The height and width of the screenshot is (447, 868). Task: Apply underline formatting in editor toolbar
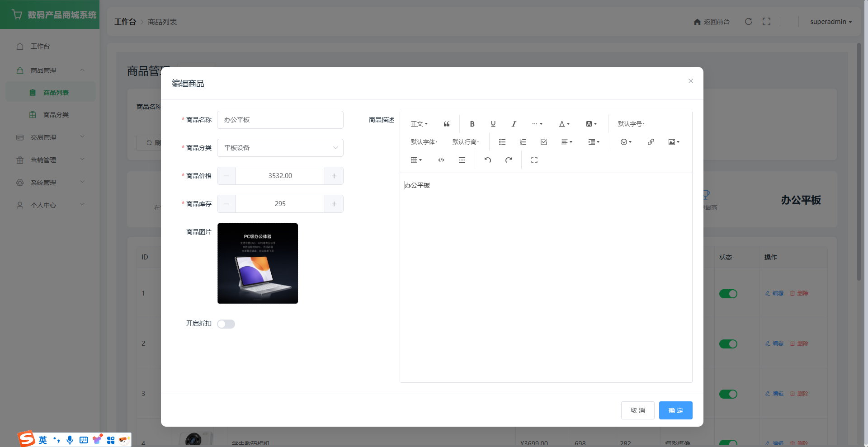493,124
